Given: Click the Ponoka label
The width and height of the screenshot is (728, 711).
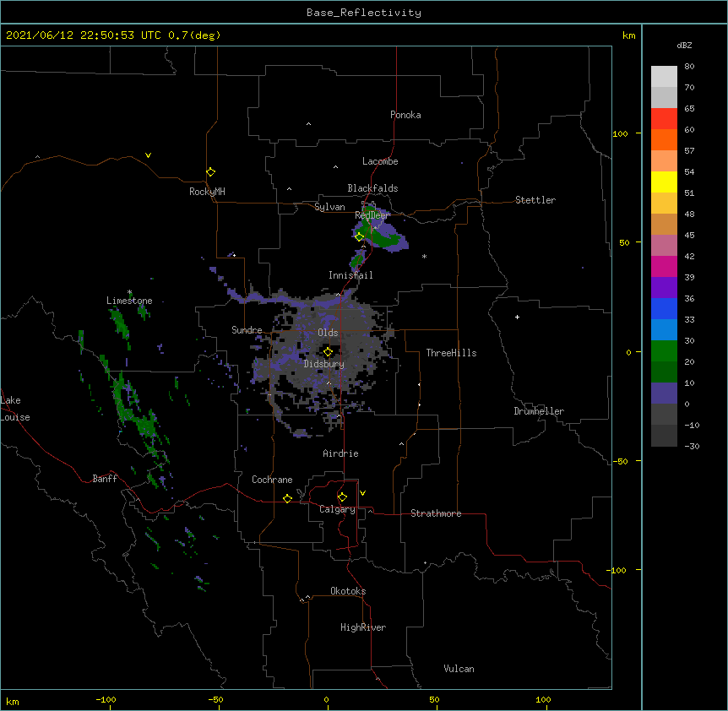Looking at the screenshot, I should click(405, 115).
